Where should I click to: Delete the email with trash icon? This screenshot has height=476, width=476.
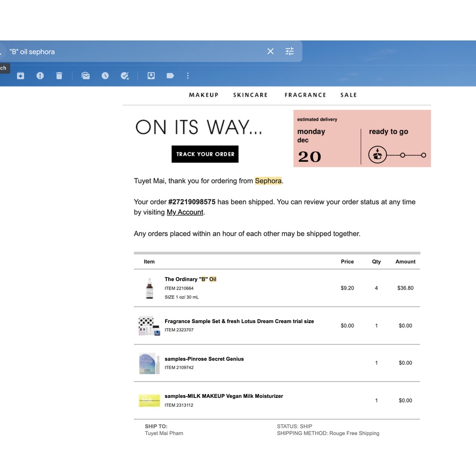pyautogui.click(x=59, y=76)
